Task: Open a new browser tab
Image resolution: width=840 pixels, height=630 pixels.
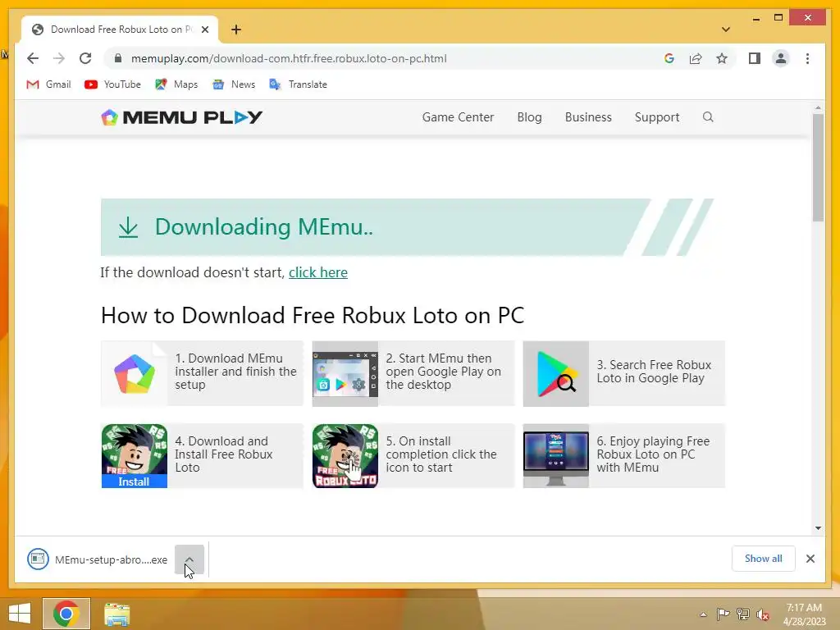Action: pyautogui.click(x=236, y=30)
